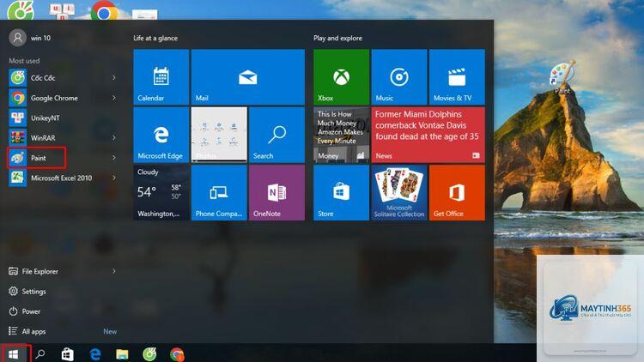Image resolution: width=644 pixels, height=362 pixels.
Task: Select the Paint desktop shortcut
Action: coord(562,78)
